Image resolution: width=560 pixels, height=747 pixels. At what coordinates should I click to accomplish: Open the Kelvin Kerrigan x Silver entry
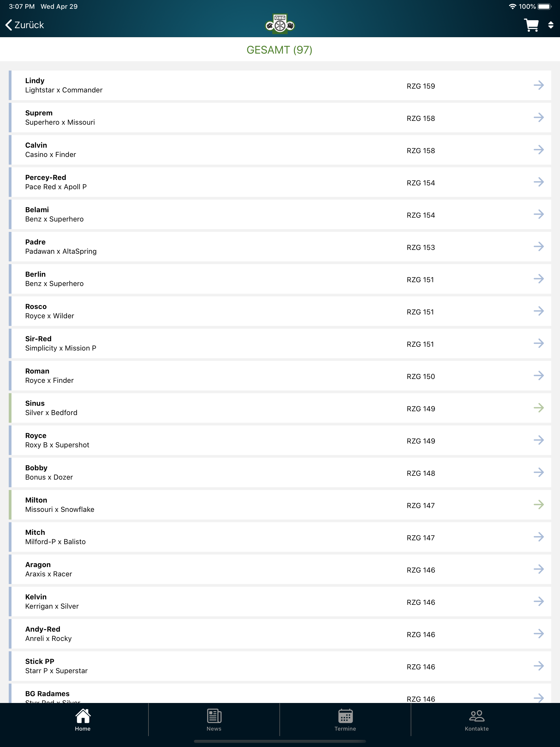280,602
